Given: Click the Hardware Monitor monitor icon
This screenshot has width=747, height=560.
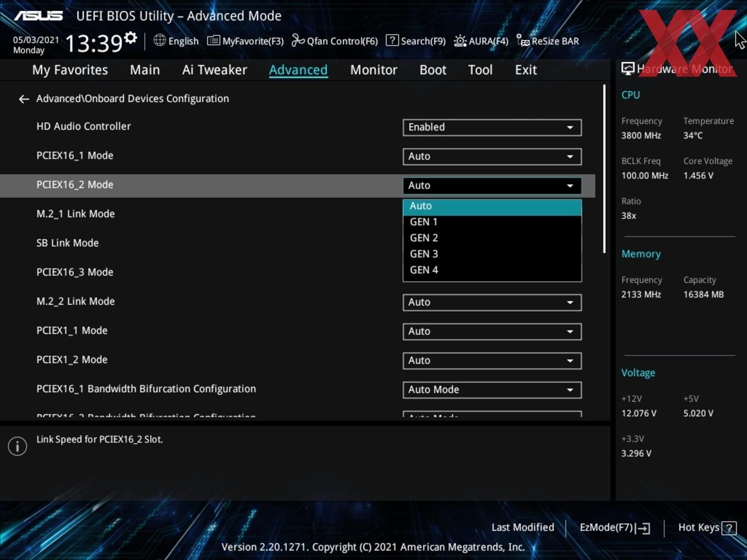Looking at the screenshot, I should coord(628,69).
